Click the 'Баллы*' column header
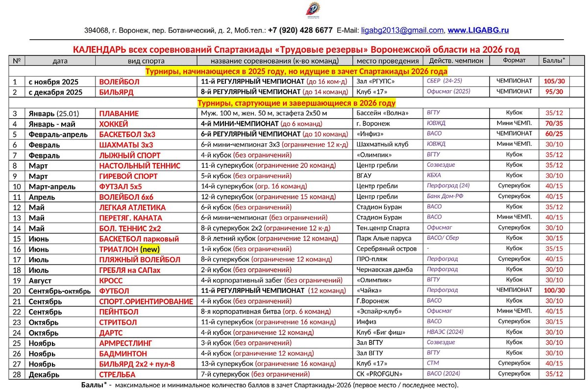The width and height of the screenshot is (588, 389). tap(554, 60)
